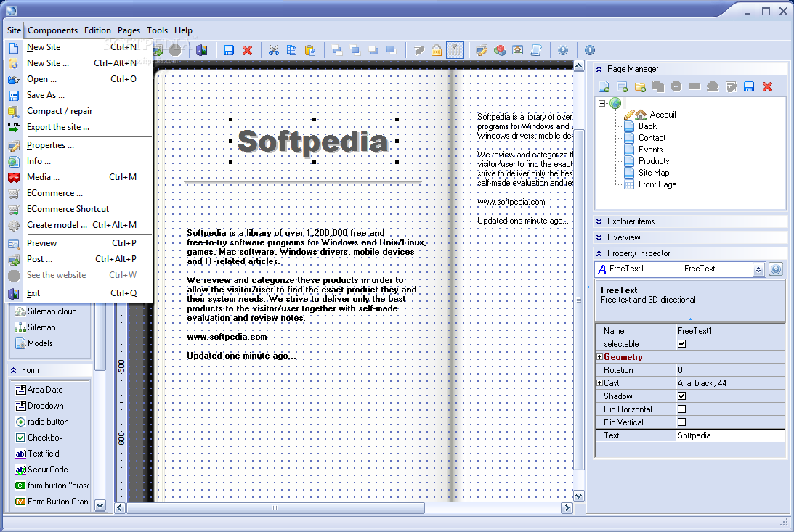The width and height of the screenshot is (794, 532).
Task: Click the red X delete icon in Page Manager
Action: 767,86
